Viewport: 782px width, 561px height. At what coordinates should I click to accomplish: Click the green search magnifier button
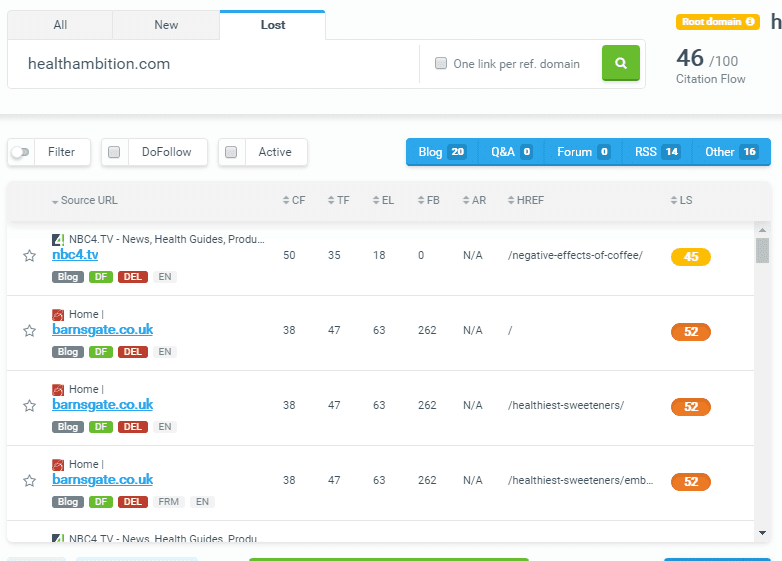pos(620,63)
